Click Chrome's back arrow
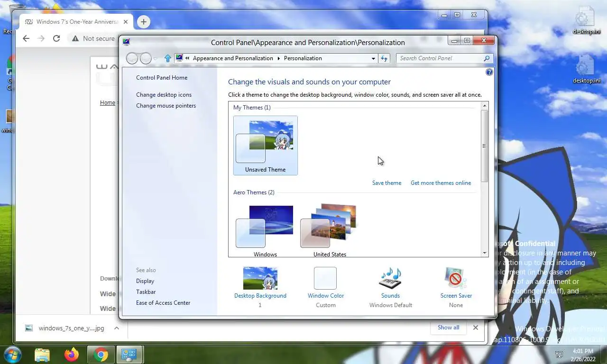607x364 pixels. point(26,38)
